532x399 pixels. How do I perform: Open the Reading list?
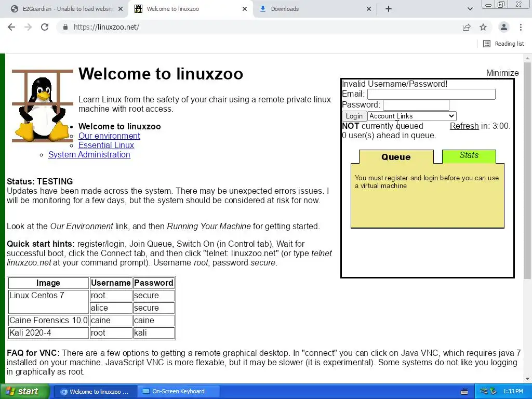tap(503, 44)
